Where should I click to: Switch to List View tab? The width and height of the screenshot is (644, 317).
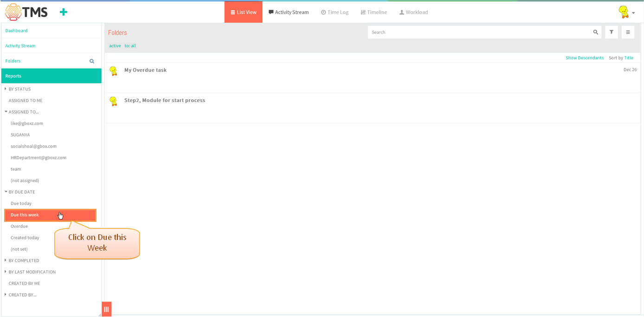click(x=244, y=12)
